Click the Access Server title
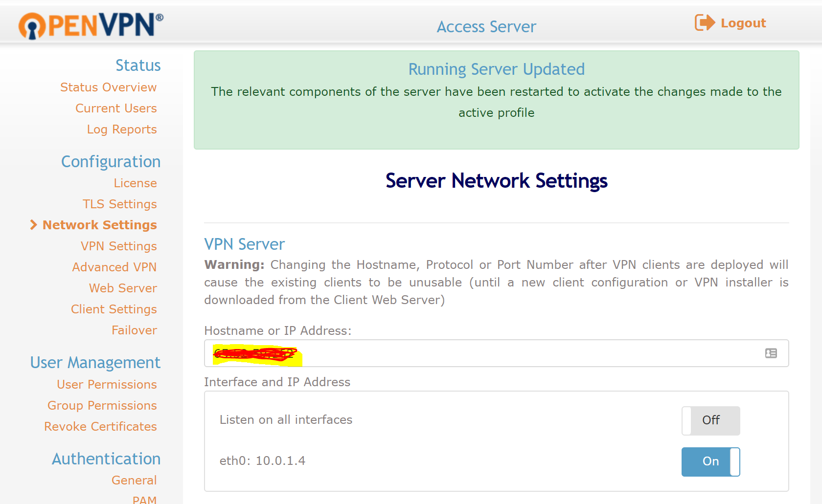Viewport: 822px width, 504px height. pyautogui.click(x=486, y=26)
